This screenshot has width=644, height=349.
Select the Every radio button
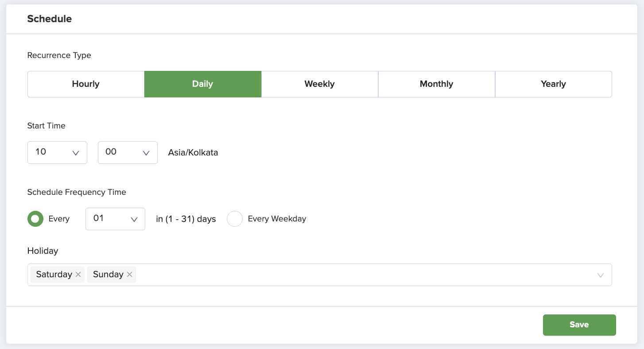click(x=35, y=219)
